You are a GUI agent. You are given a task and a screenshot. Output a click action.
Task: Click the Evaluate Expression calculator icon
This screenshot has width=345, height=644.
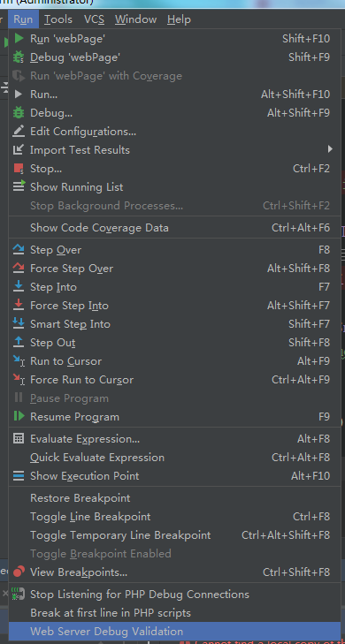tap(19, 439)
